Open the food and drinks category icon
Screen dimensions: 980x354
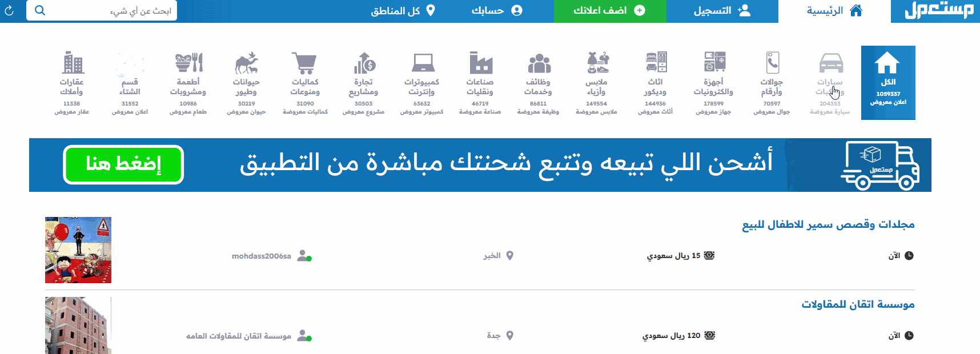188,62
